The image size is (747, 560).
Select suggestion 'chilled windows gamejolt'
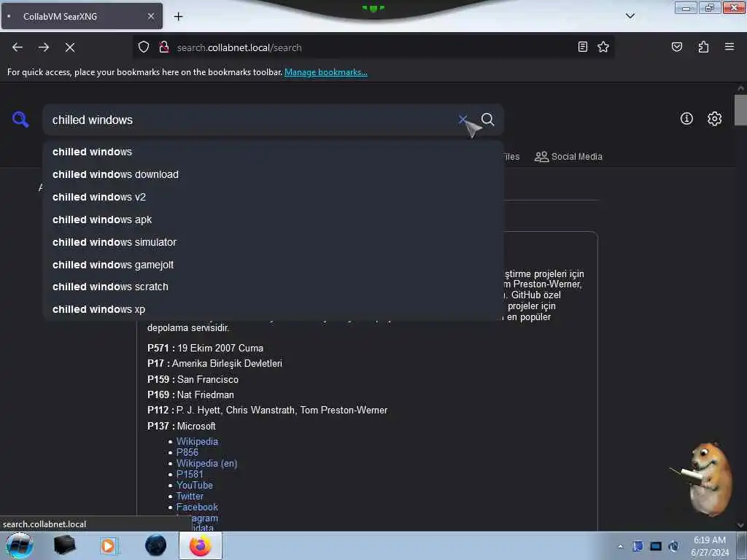[273, 265]
